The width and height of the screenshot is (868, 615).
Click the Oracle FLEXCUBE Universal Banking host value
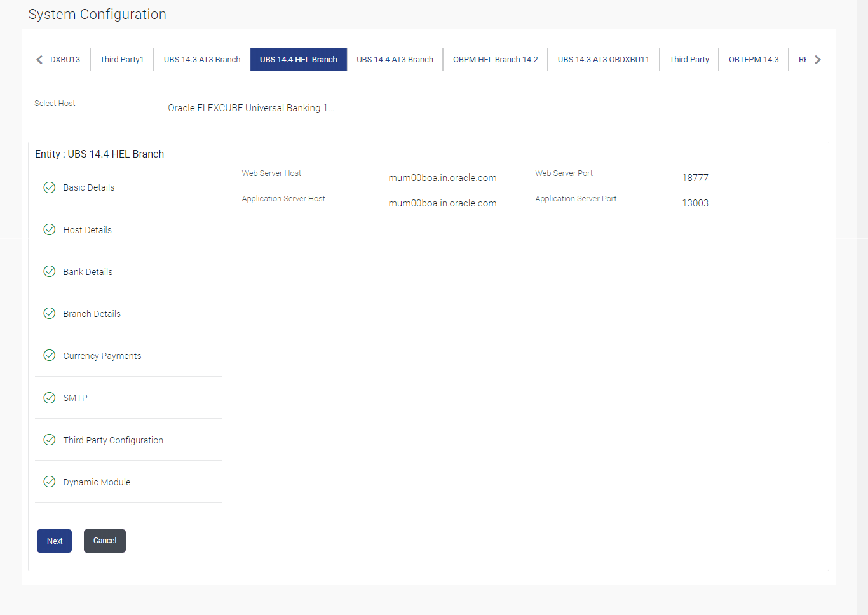(x=251, y=108)
